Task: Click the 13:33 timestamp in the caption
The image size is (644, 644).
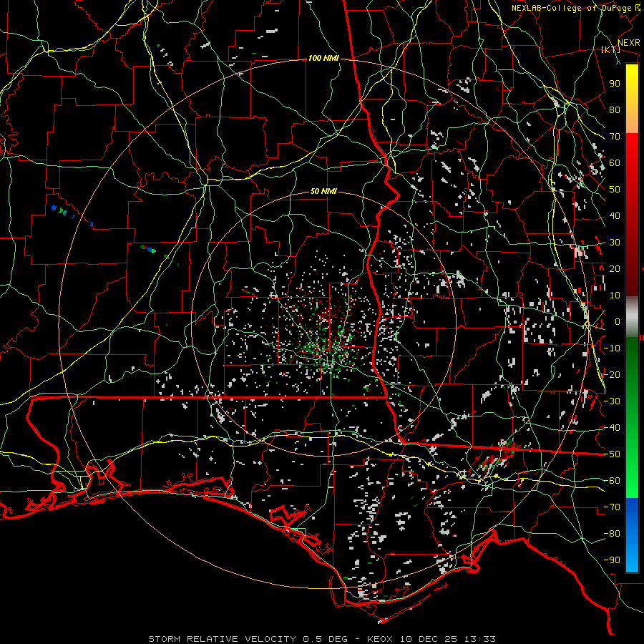Action: coord(479,639)
